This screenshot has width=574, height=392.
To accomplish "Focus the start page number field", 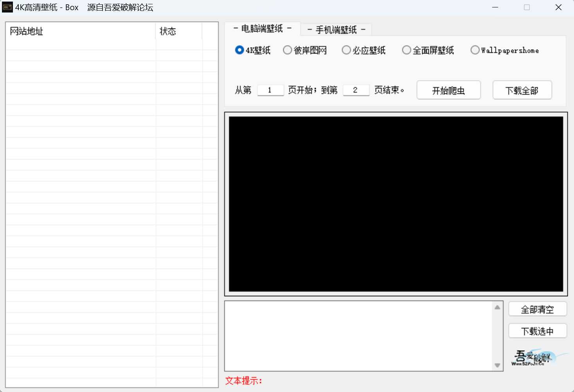I will point(270,90).
